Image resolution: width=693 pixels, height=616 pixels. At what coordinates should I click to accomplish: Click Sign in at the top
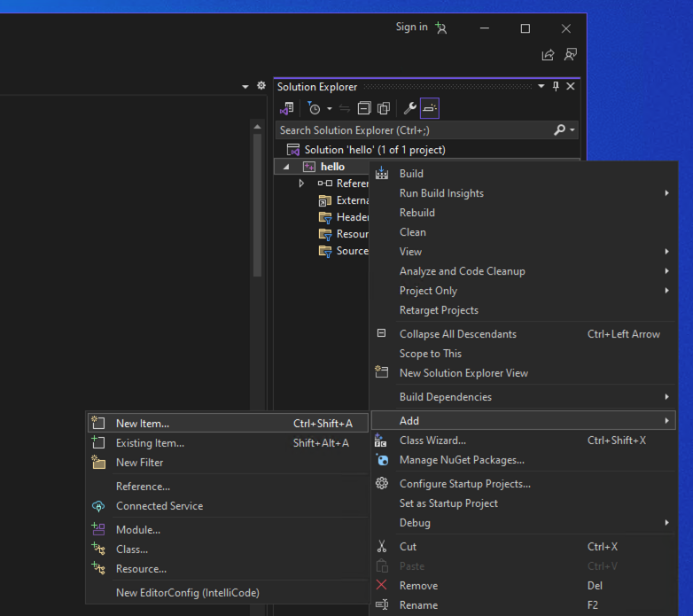click(411, 27)
